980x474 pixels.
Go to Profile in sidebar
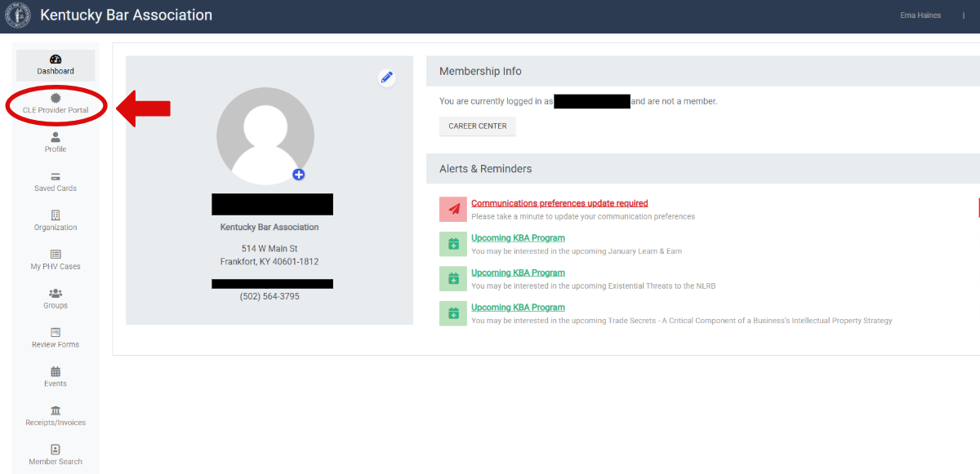click(56, 137)
